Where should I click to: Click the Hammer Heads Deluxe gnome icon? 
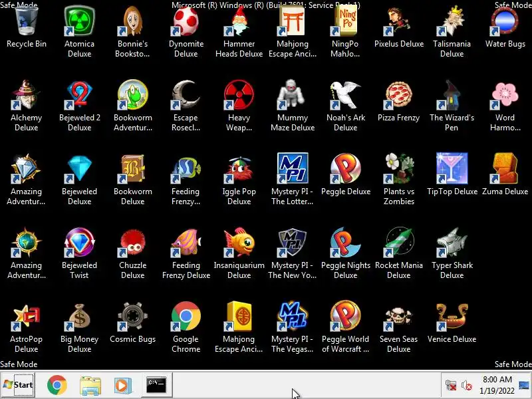coord(239,21)
